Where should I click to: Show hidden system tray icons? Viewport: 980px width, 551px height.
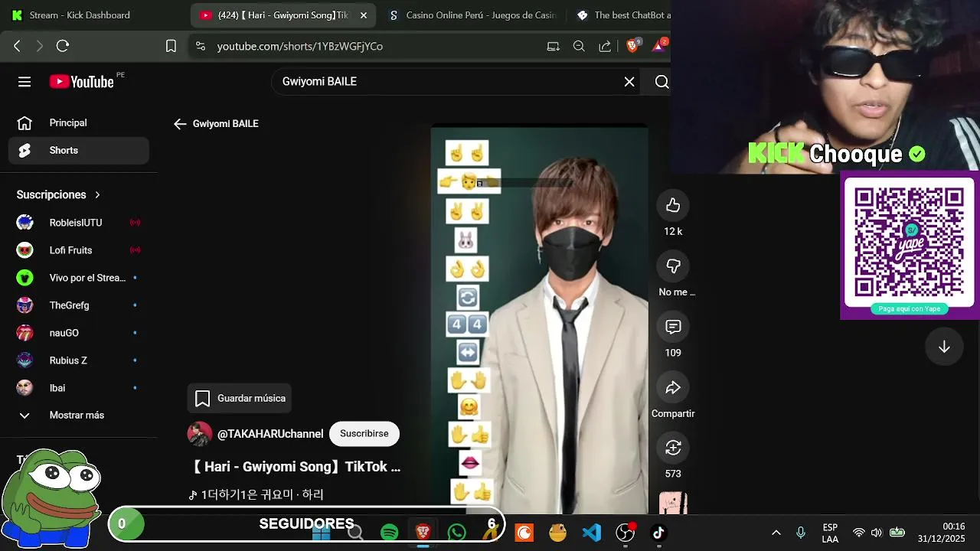coord(776,533)
